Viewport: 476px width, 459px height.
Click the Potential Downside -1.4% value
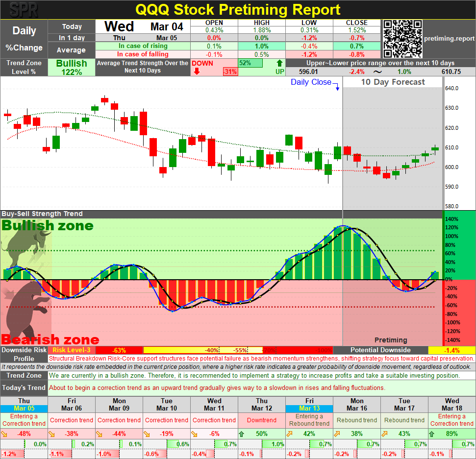pyautogui.click(x=451, y=350)
